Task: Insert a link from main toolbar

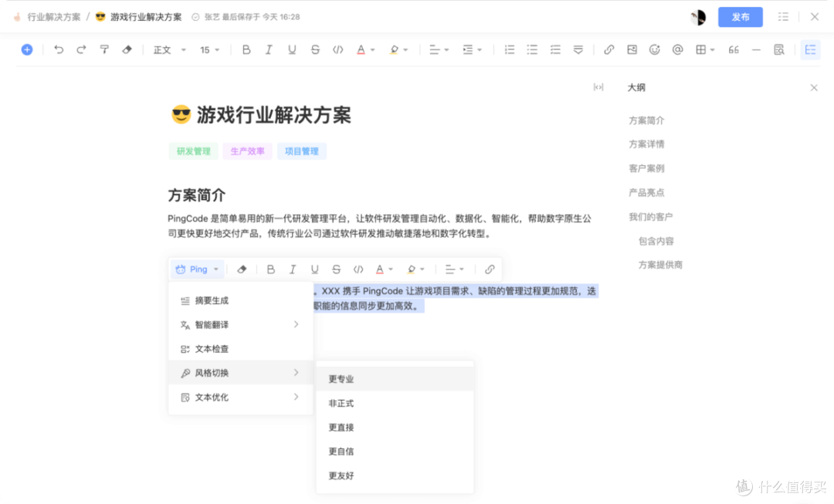Action: pyautogui.click(x=609, y=50)
